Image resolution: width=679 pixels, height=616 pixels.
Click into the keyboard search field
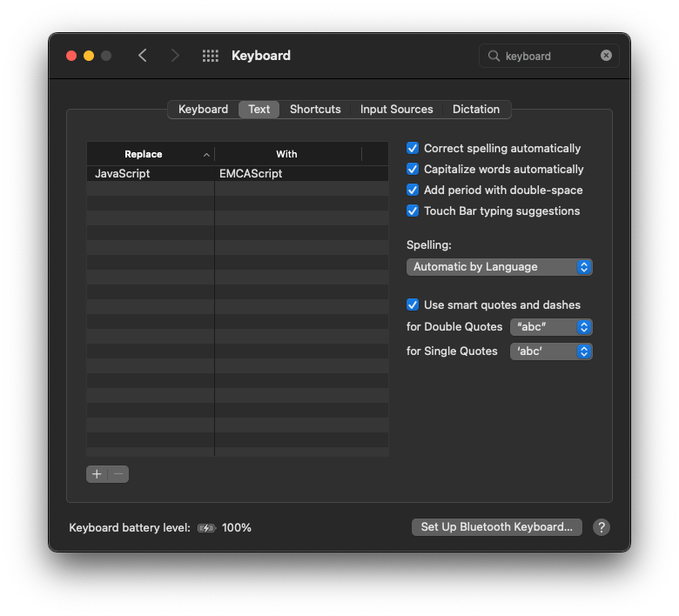pyautogui.click(x=549, y=56)
